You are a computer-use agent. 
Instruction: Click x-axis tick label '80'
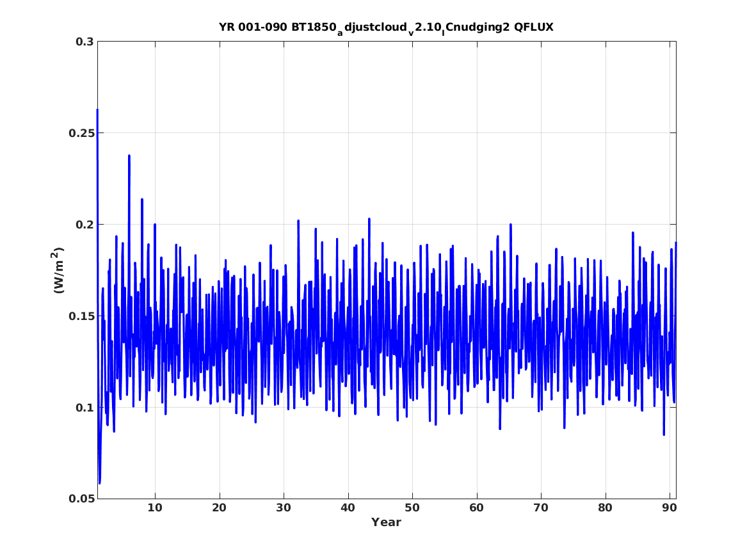(x=605, y=508)
